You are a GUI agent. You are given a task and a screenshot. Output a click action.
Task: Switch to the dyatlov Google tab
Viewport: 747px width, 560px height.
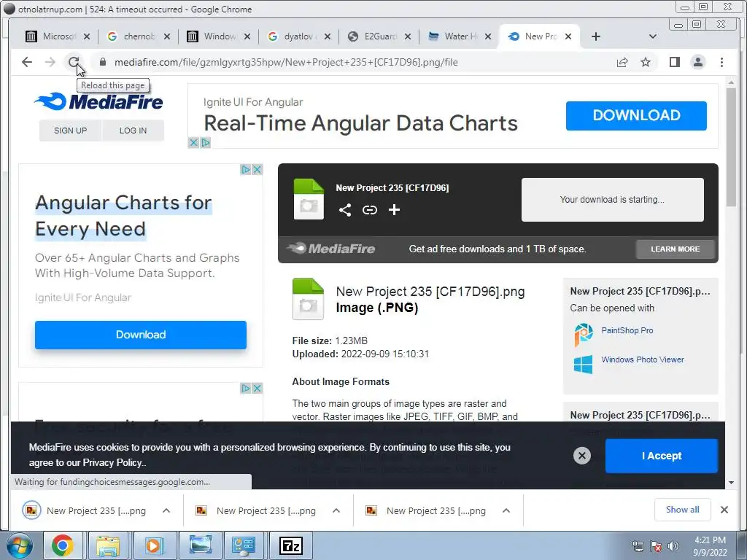[x=298, y=36]
